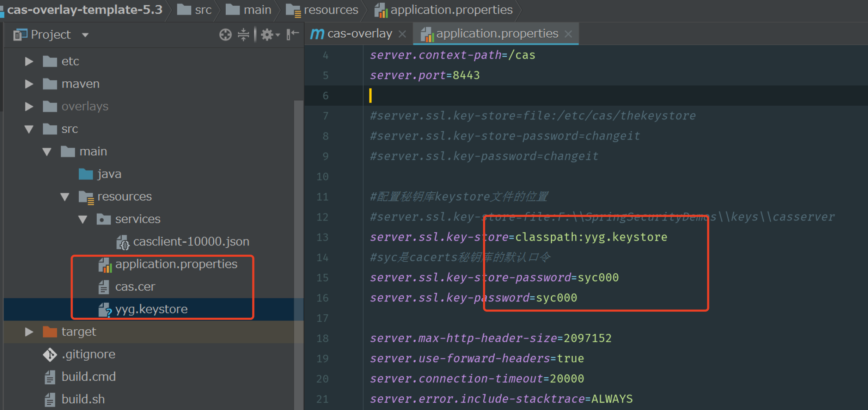Screen dimensions: 868x410
Task: Click the yyg.keystore unknown-file icon
Action: [104, 309]
